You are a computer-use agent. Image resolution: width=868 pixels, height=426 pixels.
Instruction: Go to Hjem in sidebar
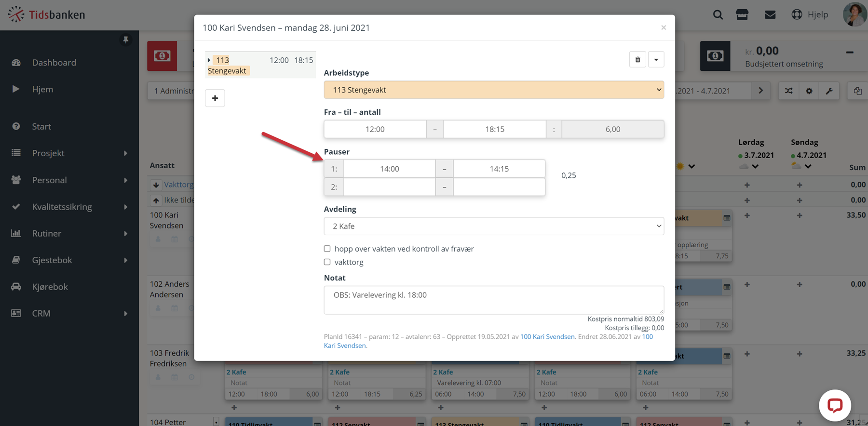pyautogui.click(x=42, y=89)
